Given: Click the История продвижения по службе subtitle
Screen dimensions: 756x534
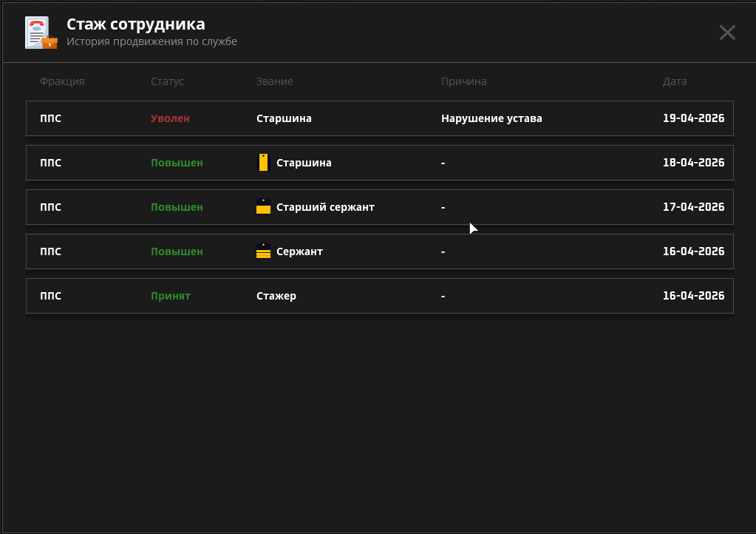Looking at the screenshot, I should point(151,41).
